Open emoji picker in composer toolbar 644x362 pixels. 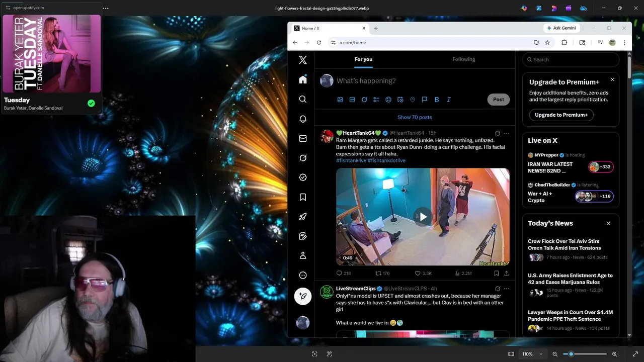tap(388, 100)
